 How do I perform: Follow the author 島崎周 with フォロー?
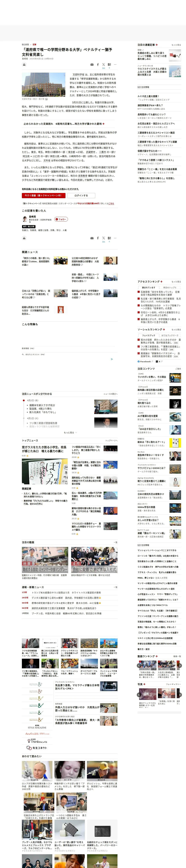tap(61, 219)
